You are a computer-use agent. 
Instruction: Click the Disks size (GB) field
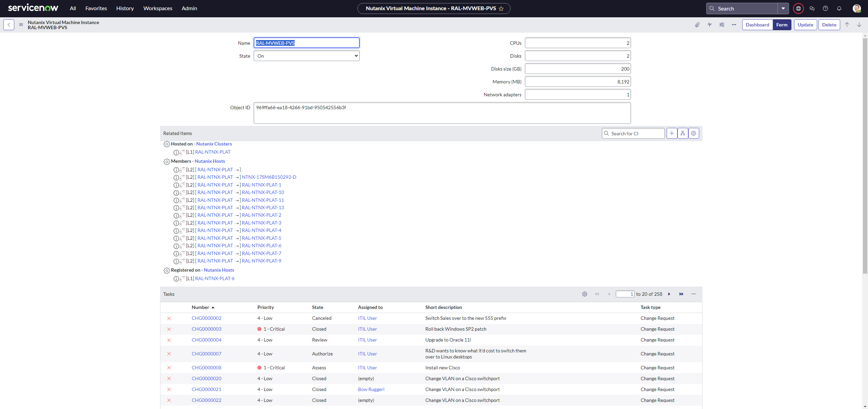578,69
